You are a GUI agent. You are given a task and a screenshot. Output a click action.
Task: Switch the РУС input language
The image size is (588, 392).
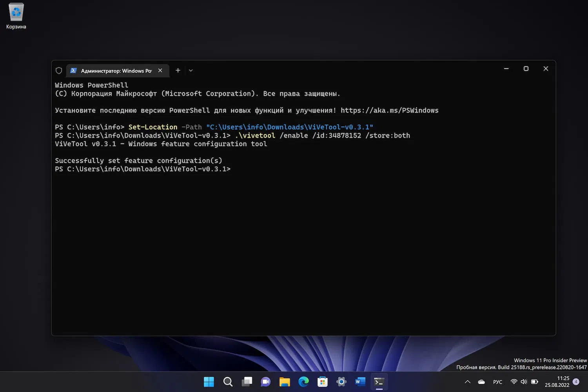coord(498,382)
